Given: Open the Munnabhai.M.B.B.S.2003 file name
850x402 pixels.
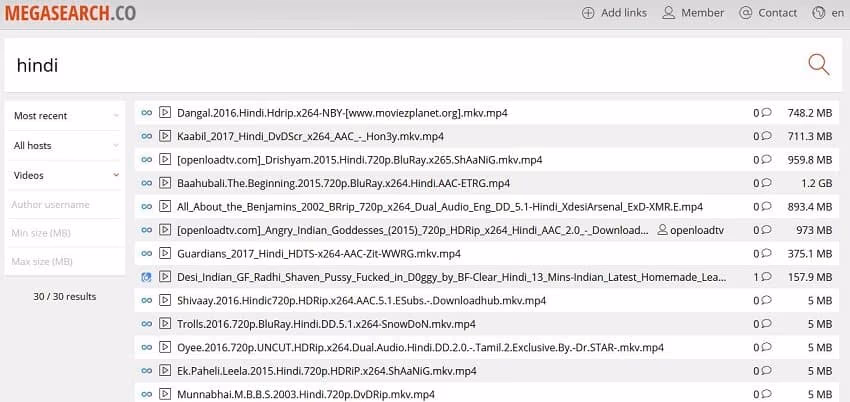Looking at the screenshot, I should tap(306, 394).
